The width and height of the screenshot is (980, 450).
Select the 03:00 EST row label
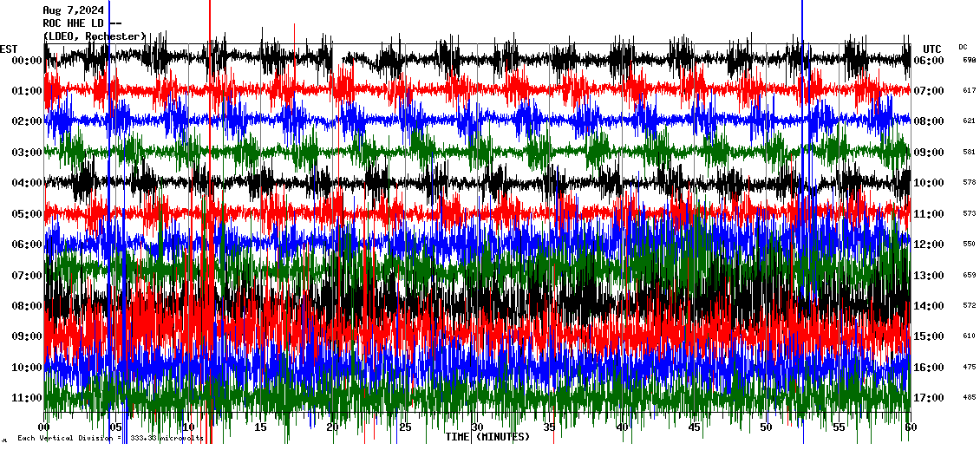coord(27,153)
